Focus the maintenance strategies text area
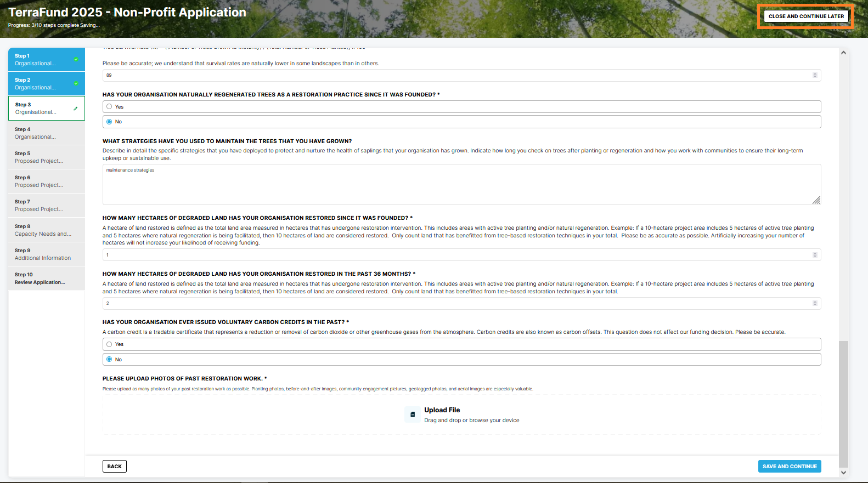Image resolution: width=868 pixels, height=483 pixels. pos(461,185)
